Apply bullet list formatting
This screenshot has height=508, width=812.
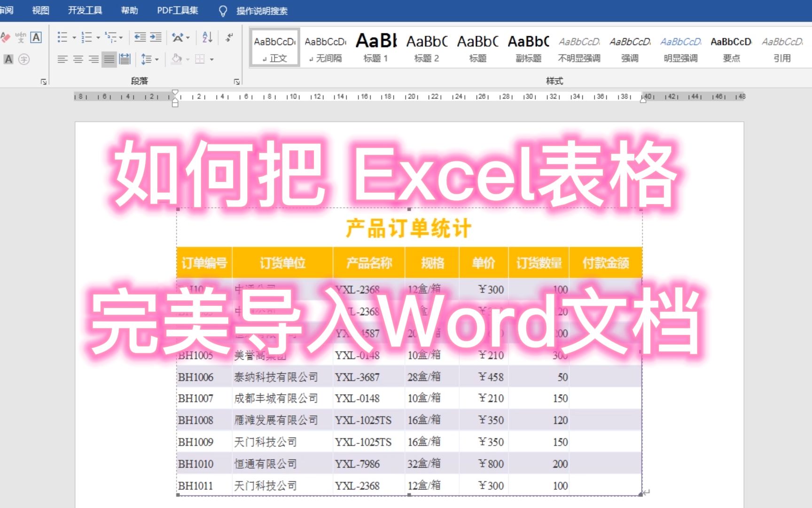tap(62, 37)
